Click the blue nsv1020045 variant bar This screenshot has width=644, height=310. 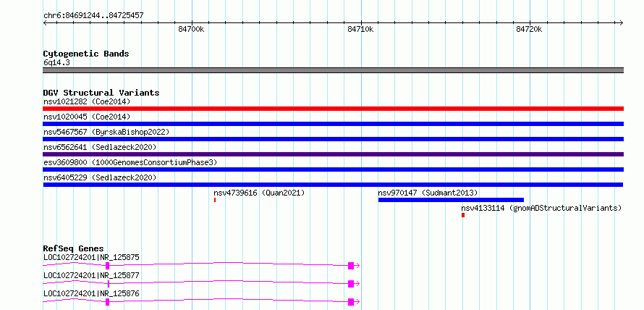click(x=333, y=124)
